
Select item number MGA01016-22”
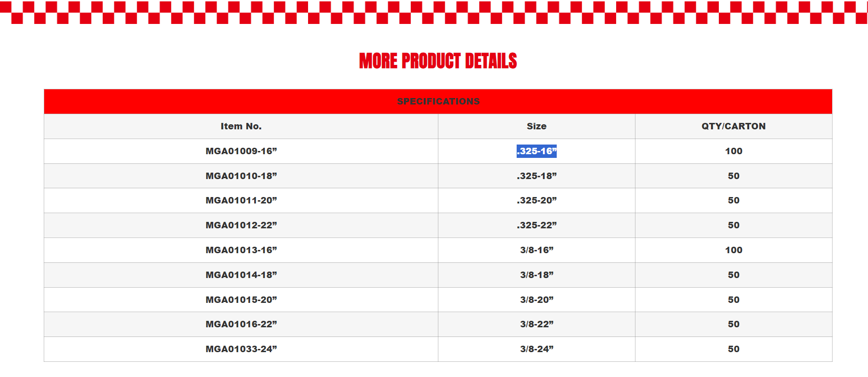coord(241,324)
